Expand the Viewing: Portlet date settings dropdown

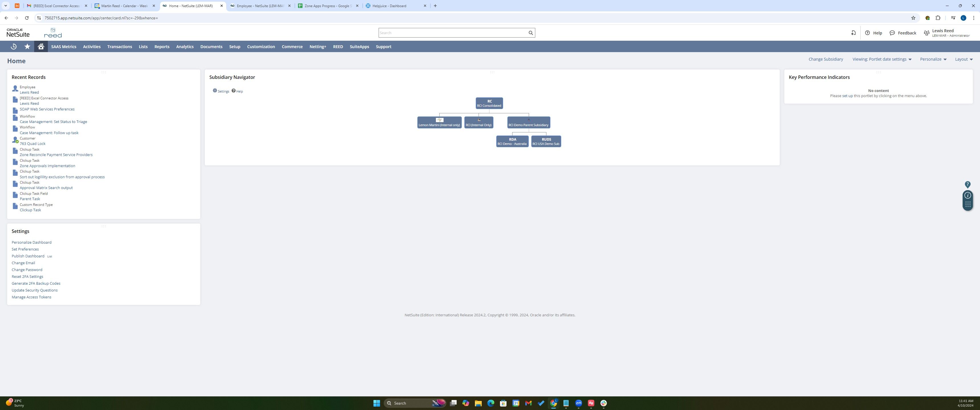coord(882,59)
